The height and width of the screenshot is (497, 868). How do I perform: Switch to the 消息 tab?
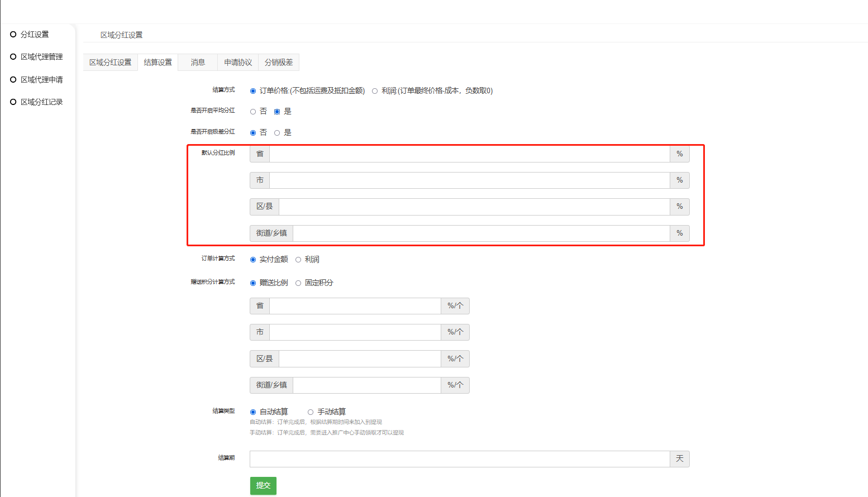[198, 63]
